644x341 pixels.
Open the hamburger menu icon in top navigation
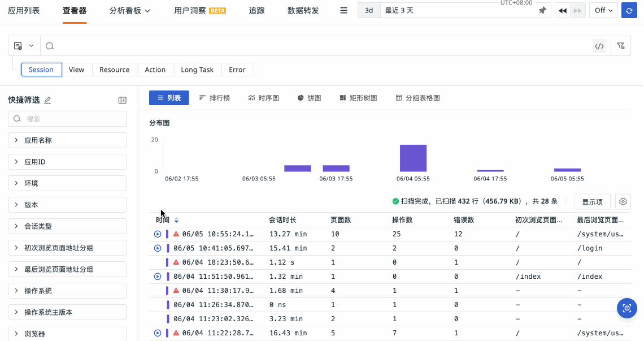pos(344,11)
